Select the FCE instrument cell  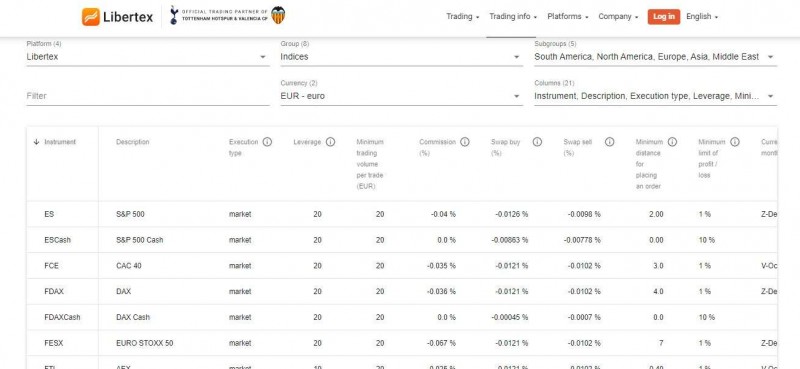pyautogui.click(x=52, y=266)
